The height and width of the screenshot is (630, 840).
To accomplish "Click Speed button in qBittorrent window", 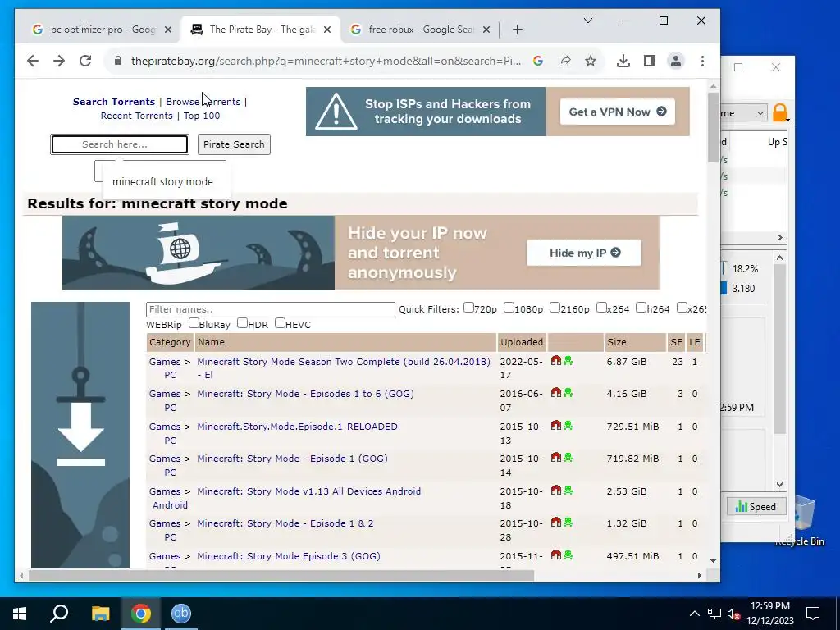I will point(756,506).
